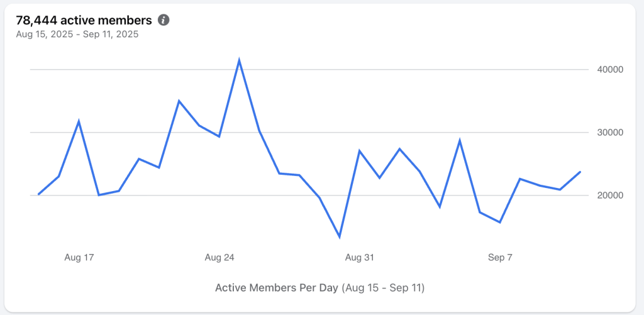Click the lowest dip on the line chart

(340, 237)
